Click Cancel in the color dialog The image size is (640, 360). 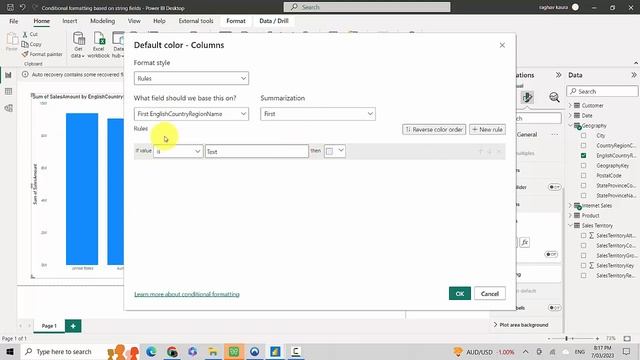tap(490, 293)
